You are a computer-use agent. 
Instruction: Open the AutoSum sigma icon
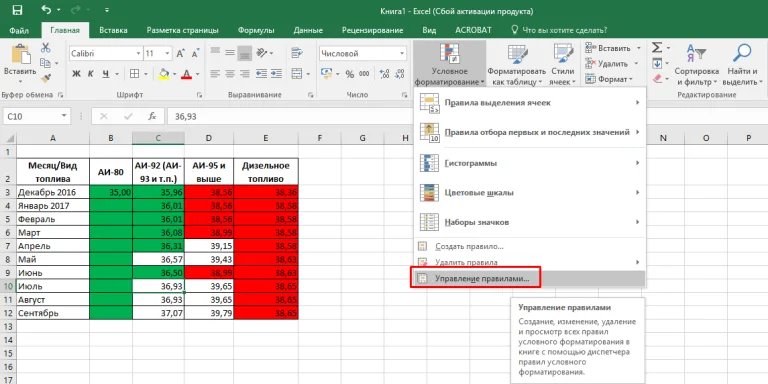[657, 48]
